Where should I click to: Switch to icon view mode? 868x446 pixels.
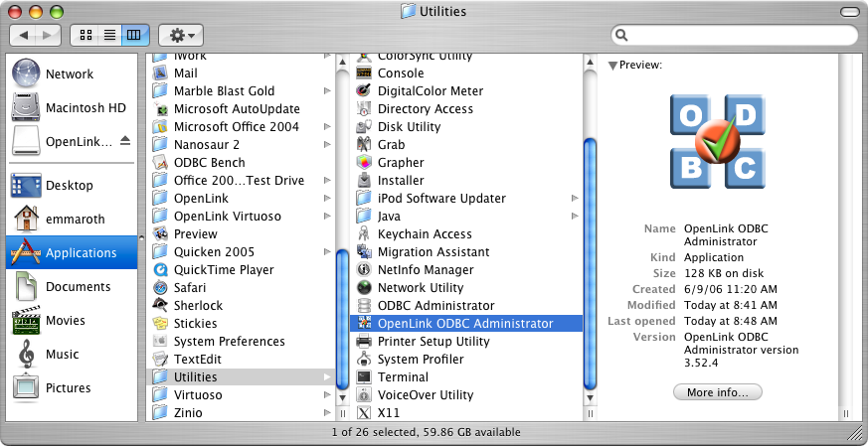point(86,36)
